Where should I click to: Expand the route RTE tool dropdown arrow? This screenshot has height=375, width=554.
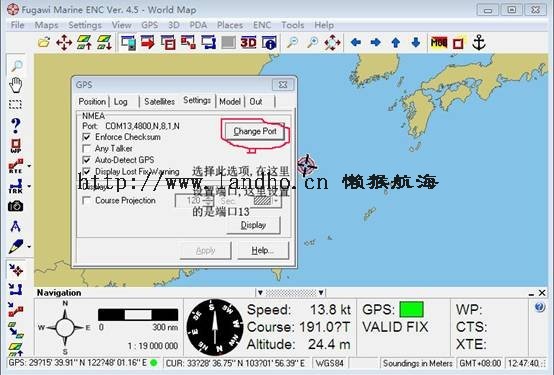[x=29, y=166]
